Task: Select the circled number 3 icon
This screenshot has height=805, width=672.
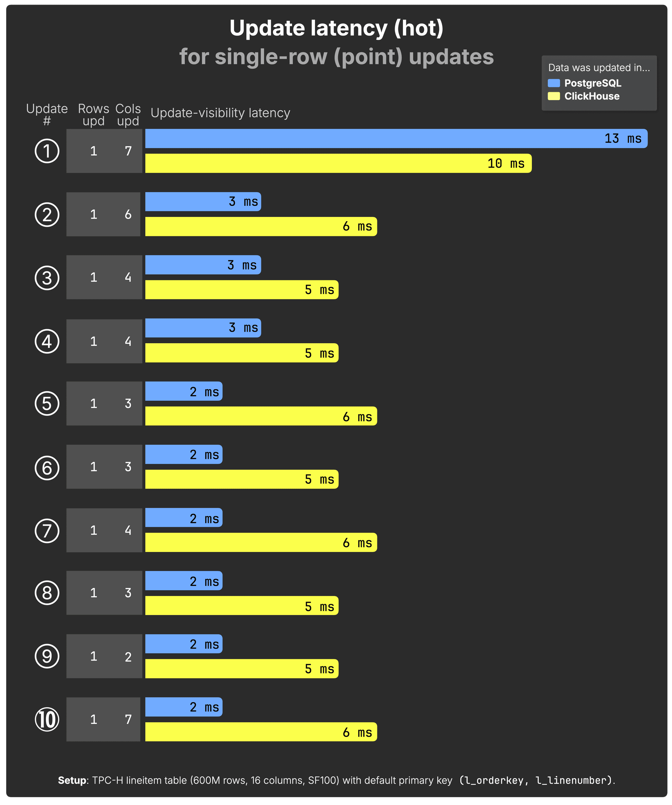Action: (47, 278)
